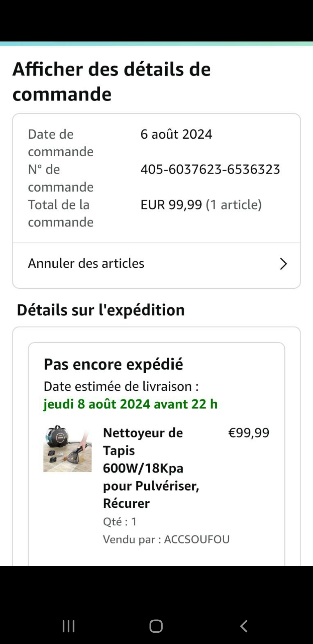Screen dimensions: 313x644
Task: Tap seller name ACCSOUFOU
Action: pyautogui.click(x=197, y=539)
